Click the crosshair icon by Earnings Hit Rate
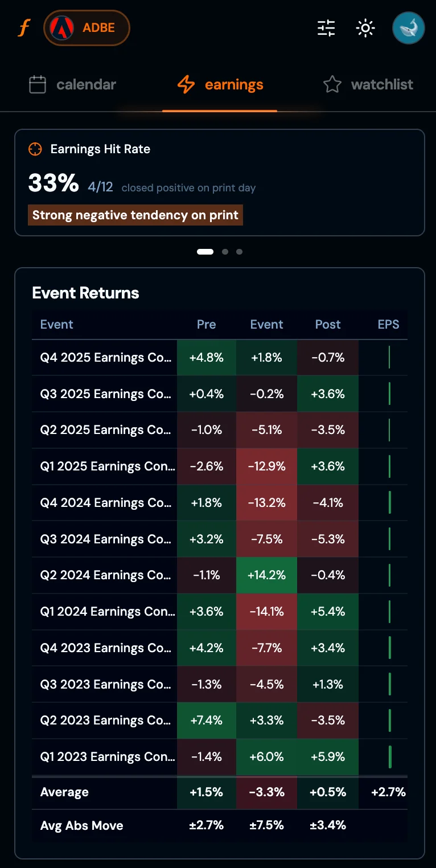This screenshot has height=868, width=436. coord(35,149)
